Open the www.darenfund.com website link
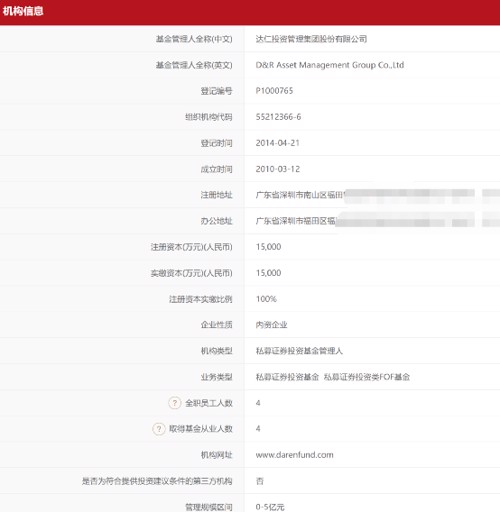 click(x=294, y=455)
